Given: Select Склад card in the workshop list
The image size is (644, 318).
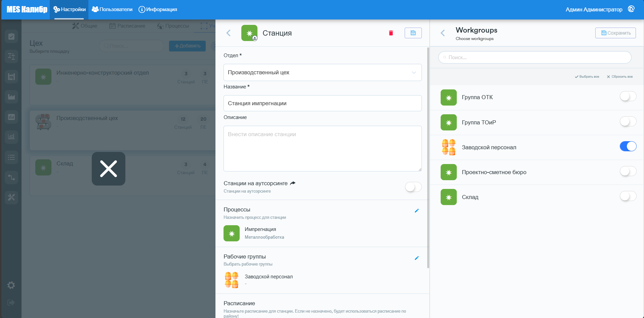Looking at the screenshot, I should 123,175.
